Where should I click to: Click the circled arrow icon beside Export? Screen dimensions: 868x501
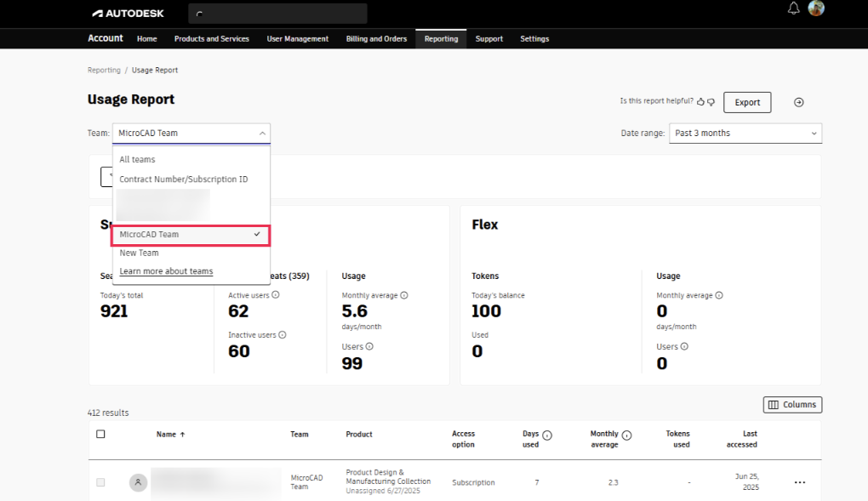point(798,102)
